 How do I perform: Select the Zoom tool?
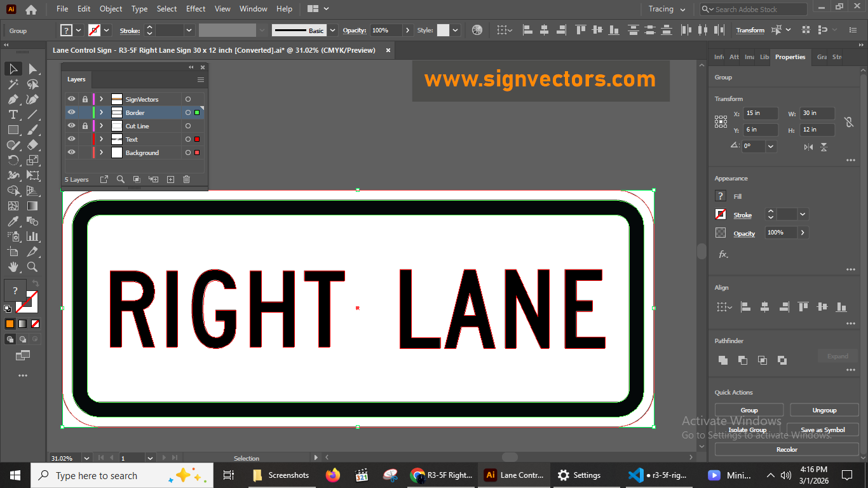click(x=32, y=267)
